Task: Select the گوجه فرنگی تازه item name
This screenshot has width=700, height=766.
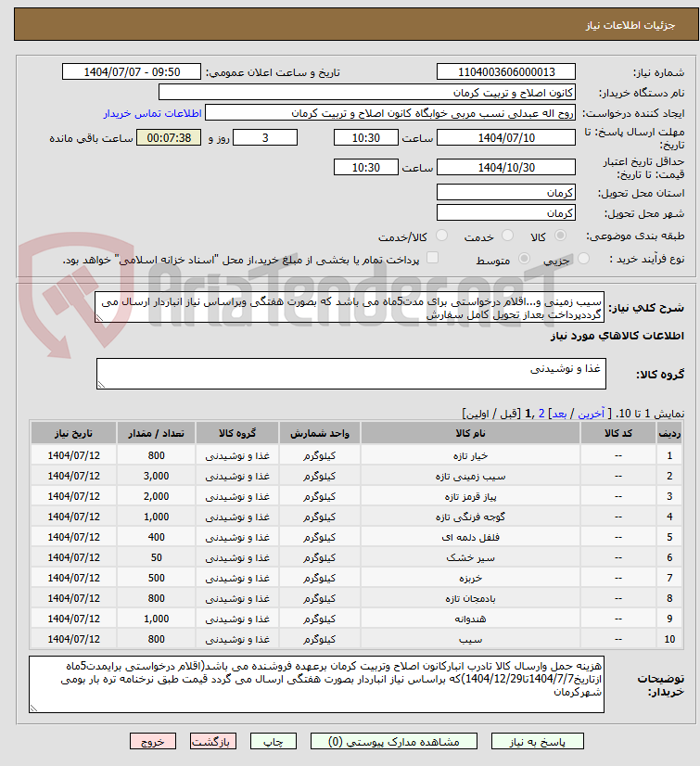Action: click(470, 517)
